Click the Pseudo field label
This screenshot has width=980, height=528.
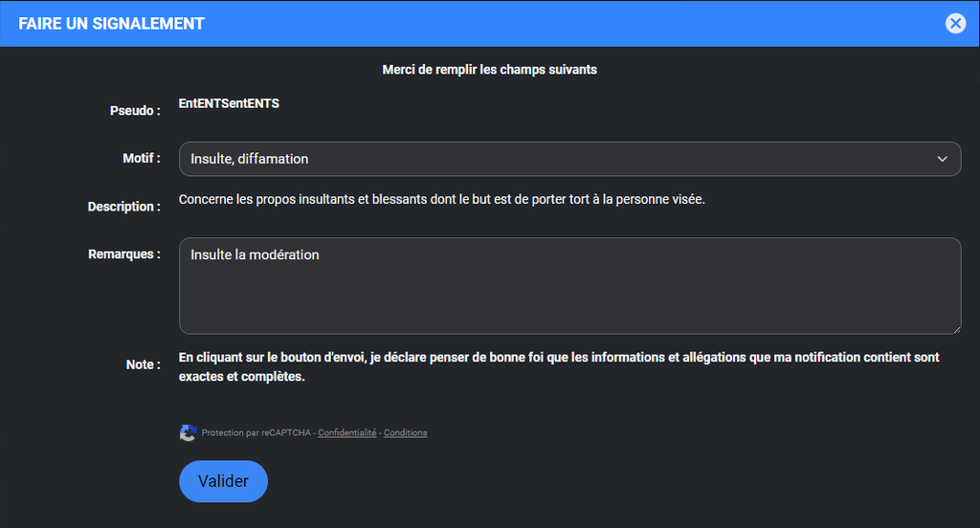click(135, 111)
